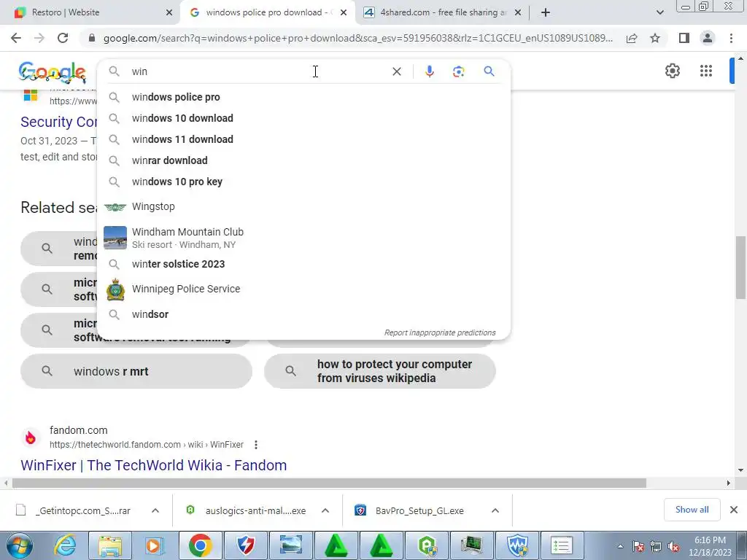747x560 pixels.
Task: Open Chrome side panel
Action: [x=684, y=38]
